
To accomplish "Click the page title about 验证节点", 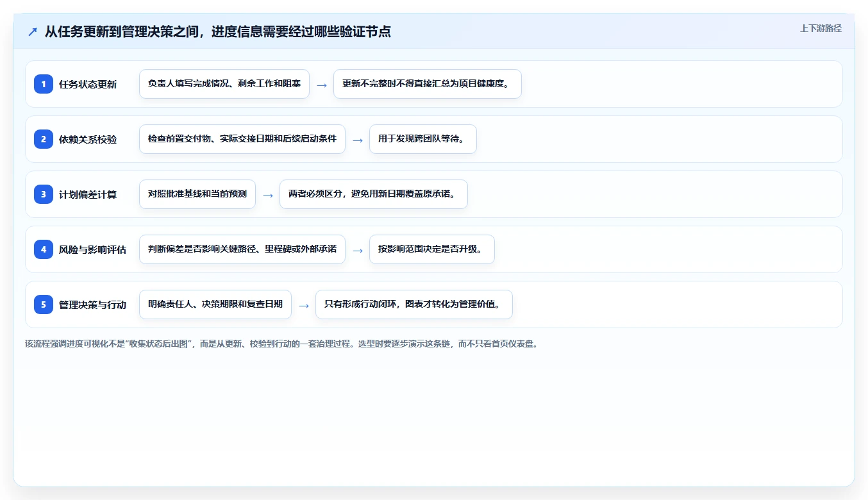I will 218,31.
